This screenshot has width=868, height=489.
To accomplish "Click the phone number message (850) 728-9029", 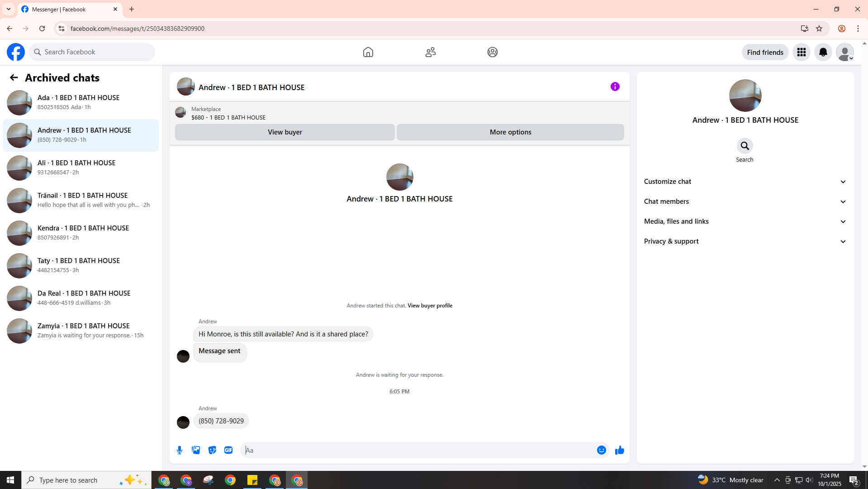I will (221, 421).
